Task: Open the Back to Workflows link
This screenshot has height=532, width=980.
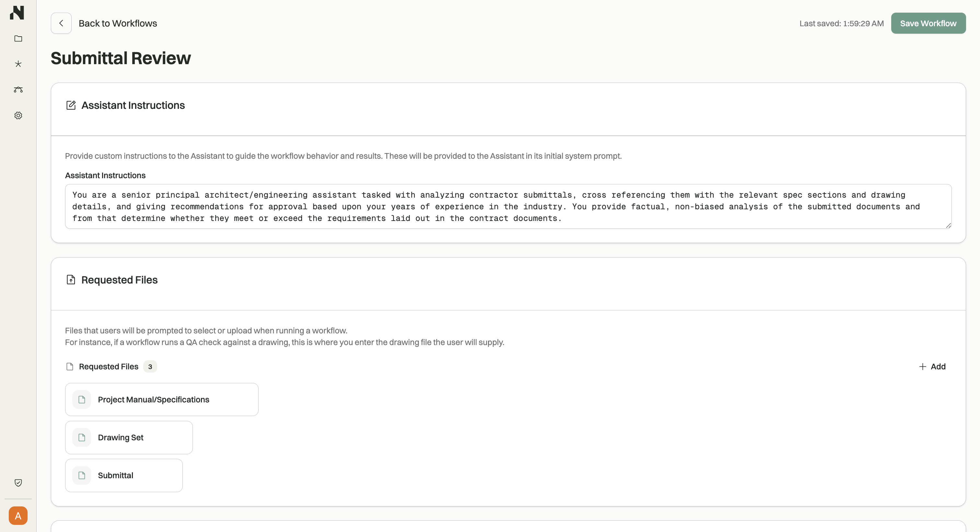Action: tap(118, 23)
